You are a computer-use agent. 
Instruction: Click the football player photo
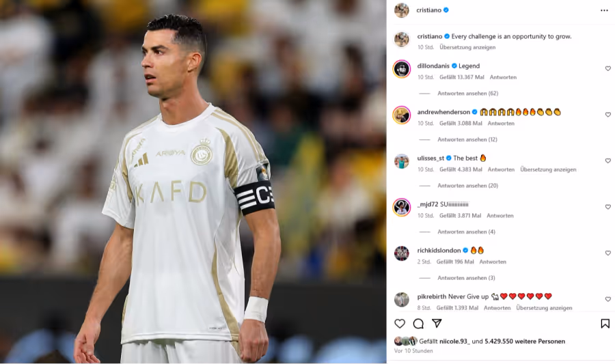click(193, 182)
